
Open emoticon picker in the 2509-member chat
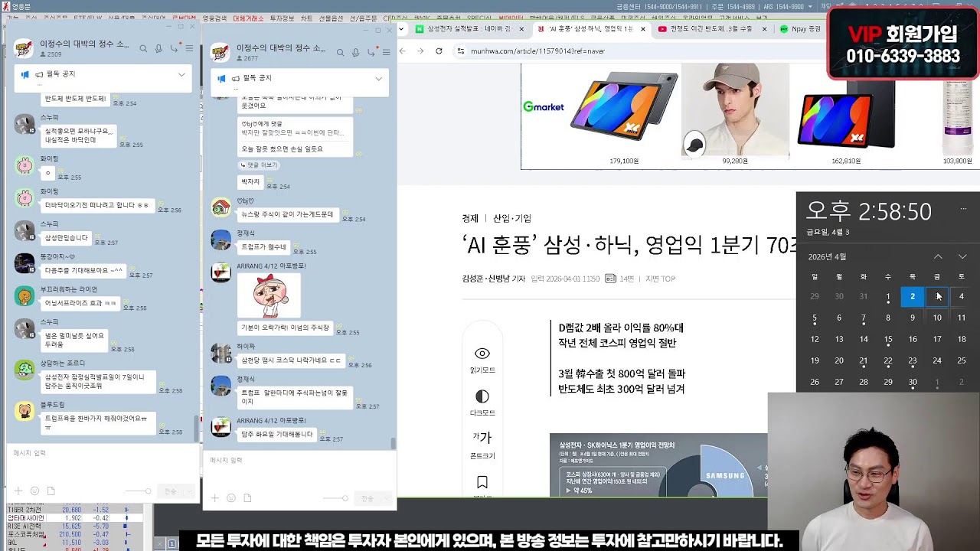coord(34,491)
